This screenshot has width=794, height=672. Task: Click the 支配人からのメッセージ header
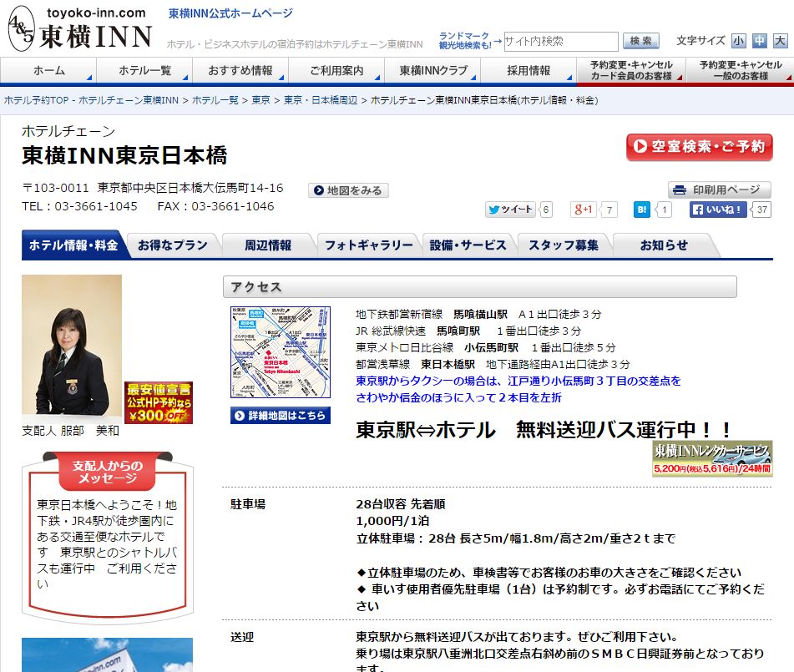pyautogui.click(x=108, y=472)
